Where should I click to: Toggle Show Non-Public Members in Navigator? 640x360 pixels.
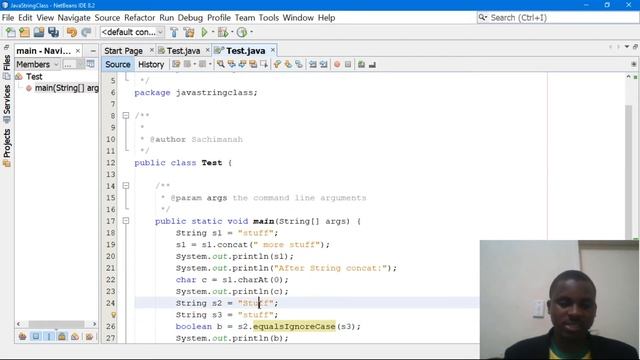(62, 336)
